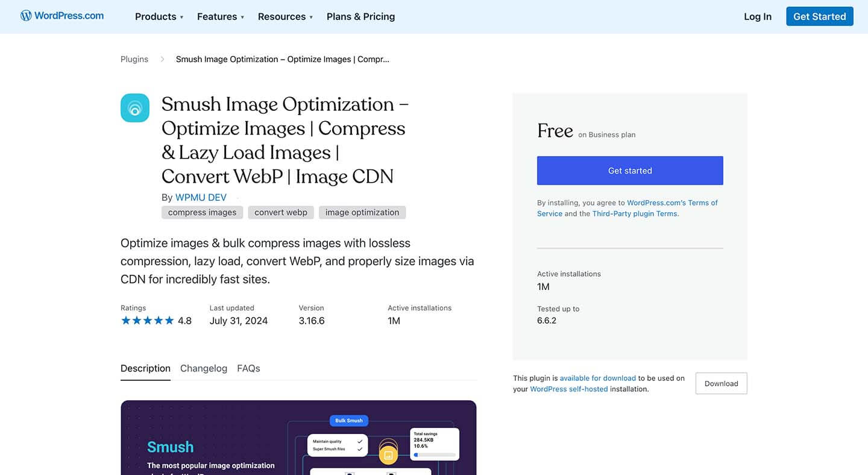This screenshot has width=868, height=475.
Task: Click the star rating icons
Action: 147,321
